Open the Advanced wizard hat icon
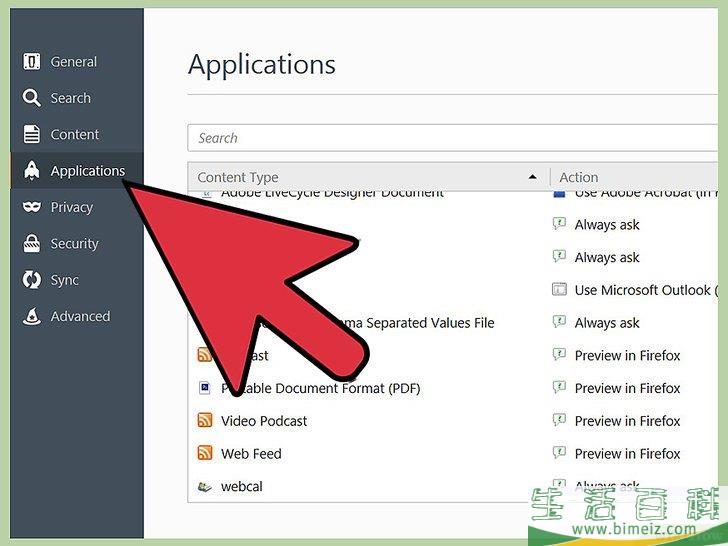This screenshot has width=728, height=546. coord(32,316)
